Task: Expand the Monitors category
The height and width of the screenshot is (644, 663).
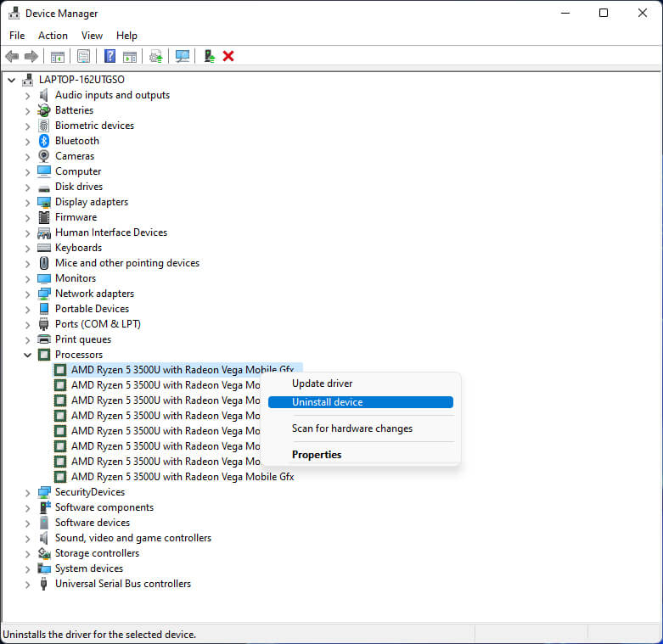Action: [x=27, y=279]
